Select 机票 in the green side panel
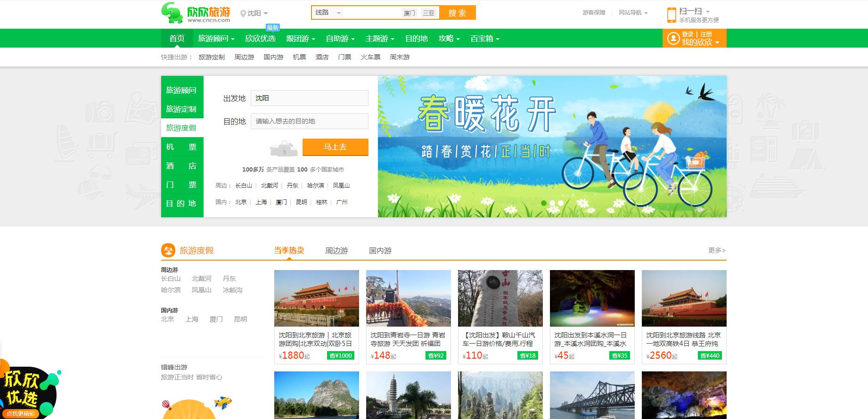The width and height of the screenshot is (868, 419). (182, 147)
